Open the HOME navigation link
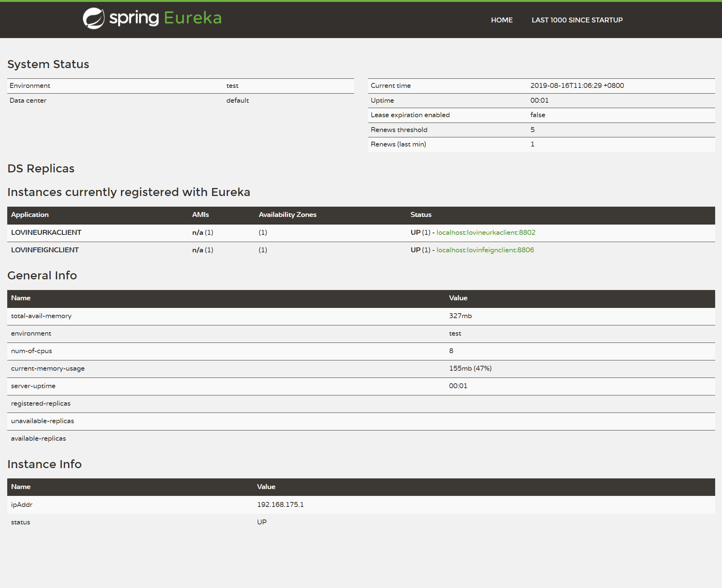This screenshot has width=722, height=588. click(502, 20)
